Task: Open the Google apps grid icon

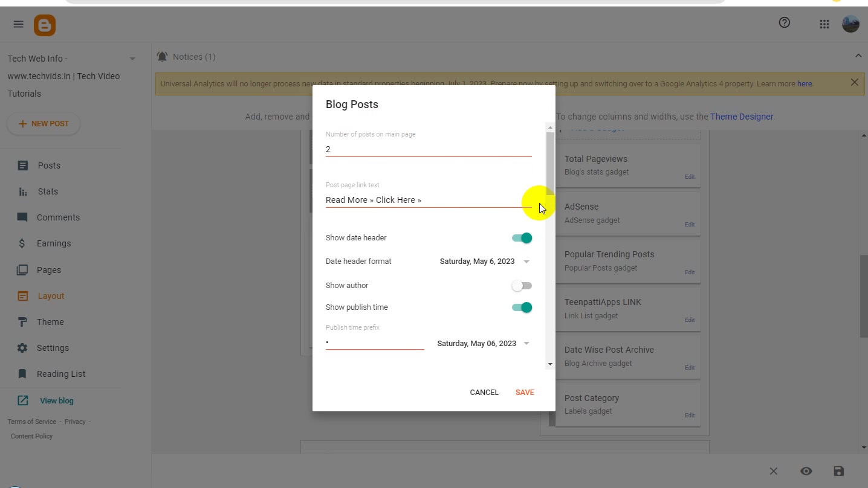Action: [824, 24]
